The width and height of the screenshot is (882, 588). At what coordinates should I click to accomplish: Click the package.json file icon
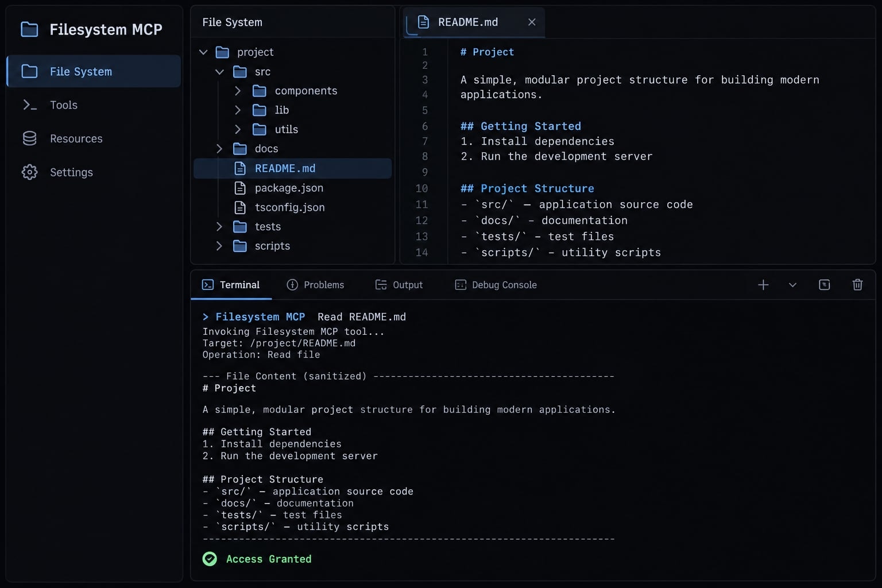240,188
